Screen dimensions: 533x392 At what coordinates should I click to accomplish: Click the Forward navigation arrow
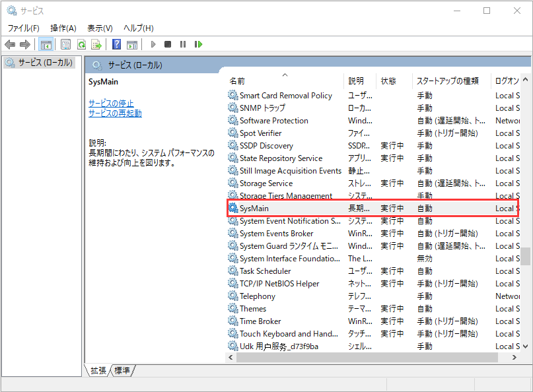[24, 44]
